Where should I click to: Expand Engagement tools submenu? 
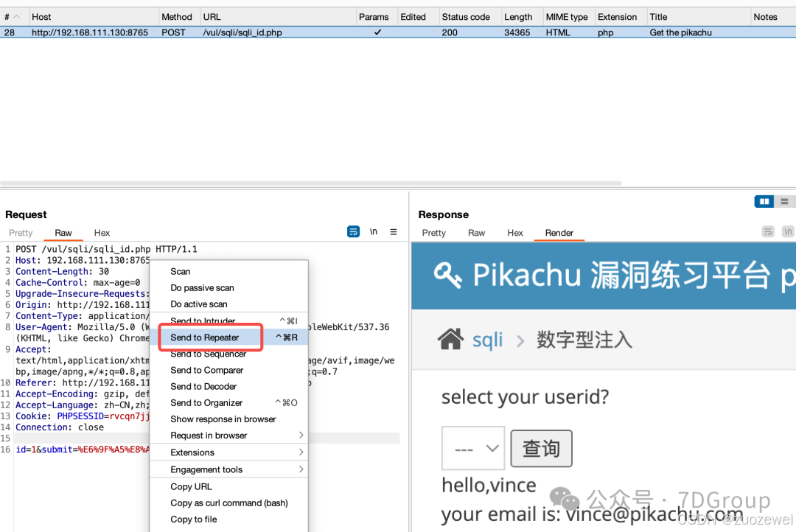[x=229, y=469]
